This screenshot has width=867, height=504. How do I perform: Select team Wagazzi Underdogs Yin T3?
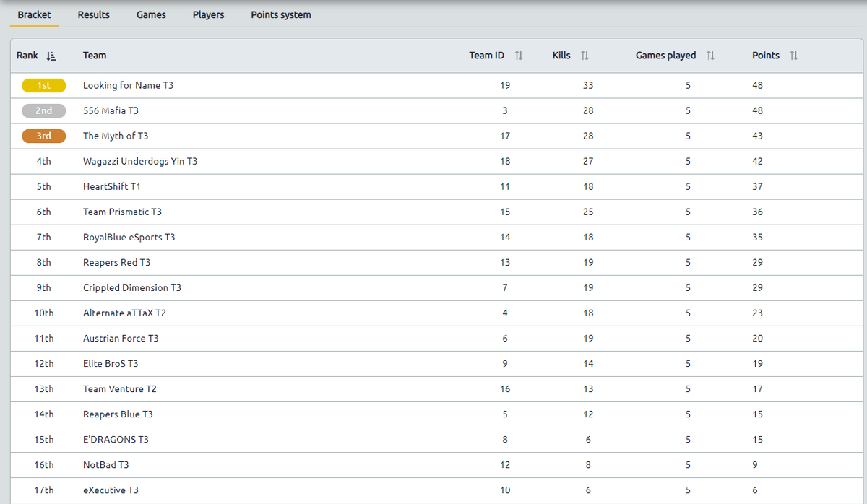[140, 161]
